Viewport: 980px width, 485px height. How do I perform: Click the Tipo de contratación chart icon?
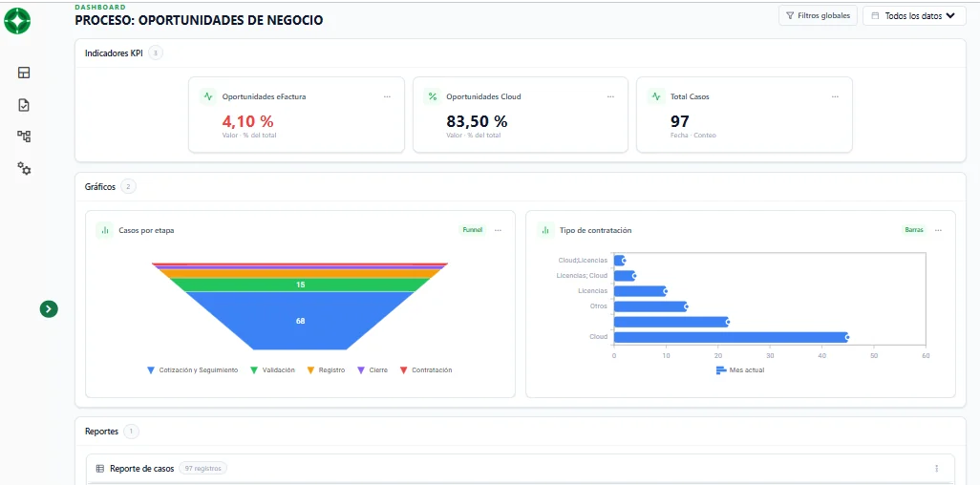pos(545,230)
